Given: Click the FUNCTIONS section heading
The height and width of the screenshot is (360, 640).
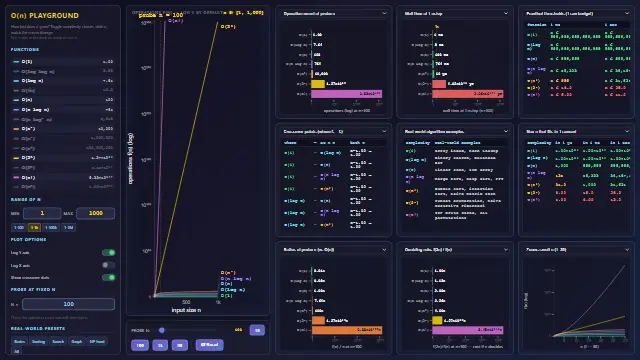Looking at the screenshot, I should (x=25, y=49).
